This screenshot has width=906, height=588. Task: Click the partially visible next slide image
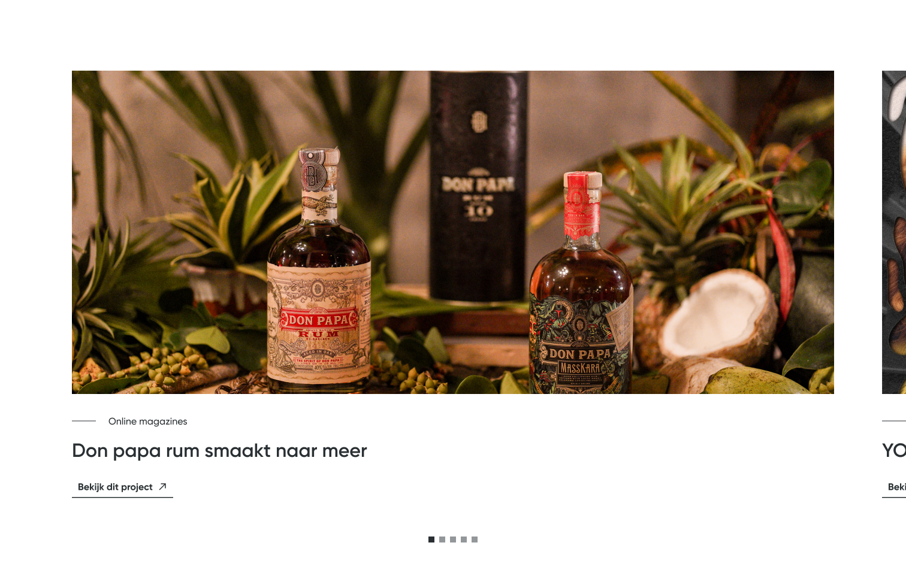coord(894,232)
